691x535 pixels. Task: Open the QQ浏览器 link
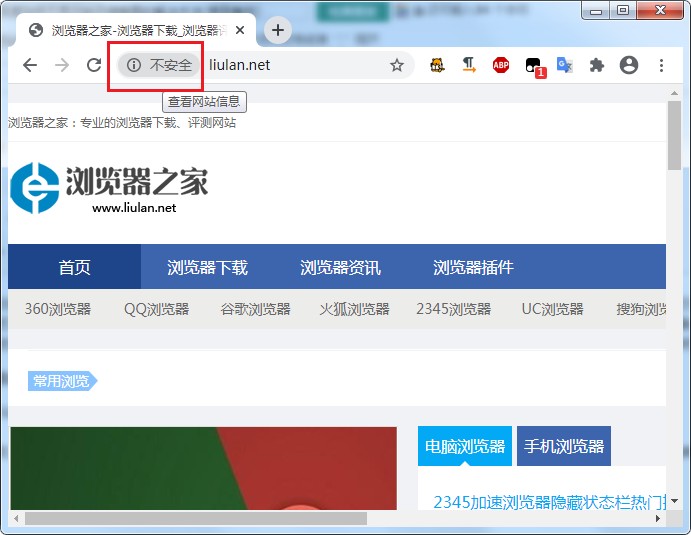(156, 309)
